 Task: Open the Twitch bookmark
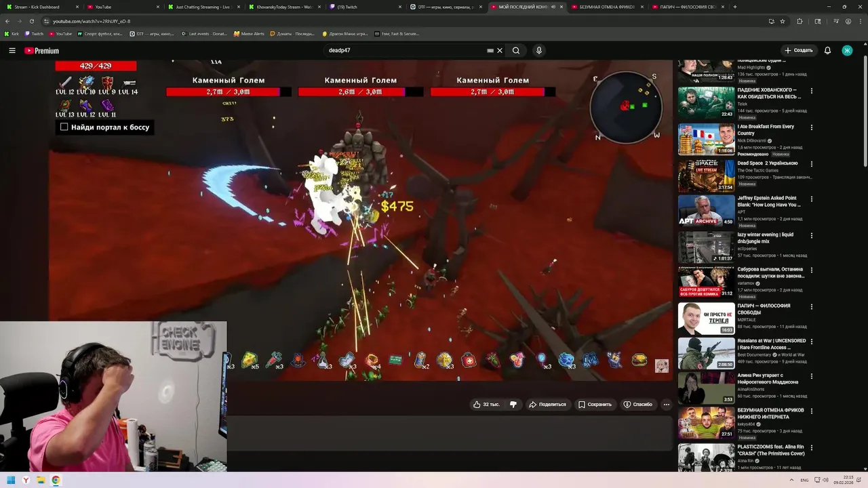point(34,33)
